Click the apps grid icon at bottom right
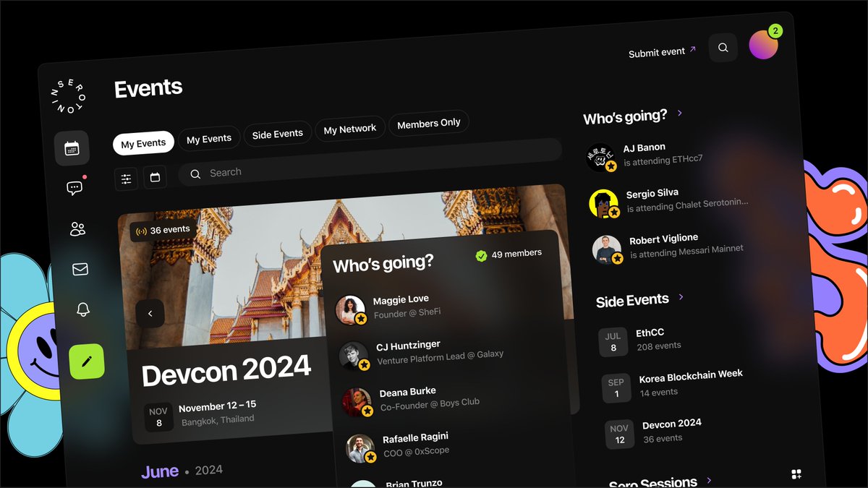Image resolution: width=868 pixels, height=488 pixels. click(796, 474)
